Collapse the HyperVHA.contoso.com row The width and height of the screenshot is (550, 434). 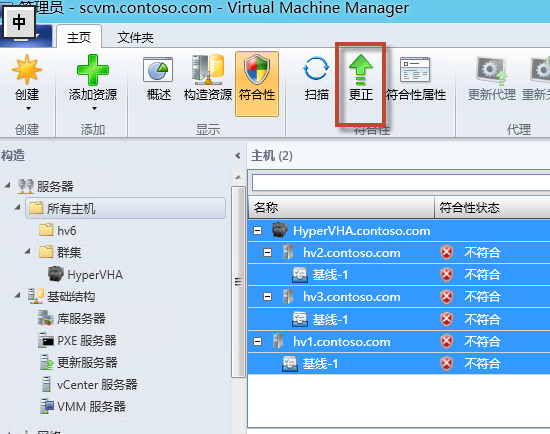257,231
